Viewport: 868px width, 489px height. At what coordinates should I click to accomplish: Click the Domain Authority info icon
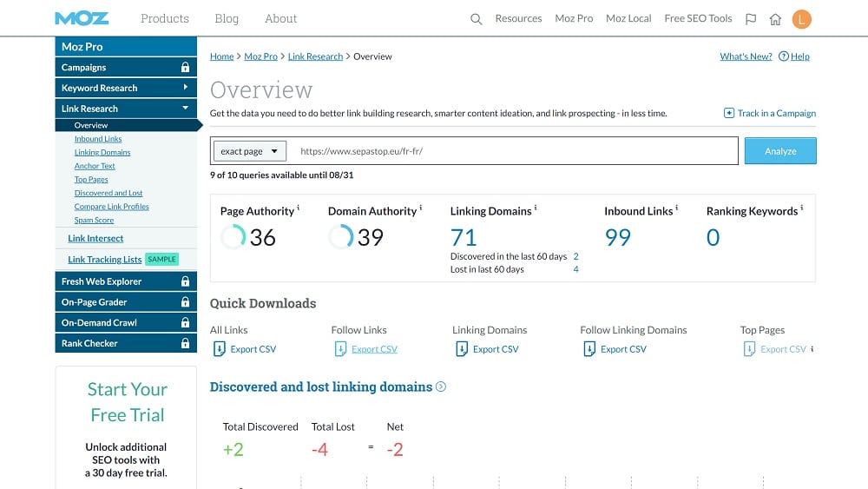(x=421, y=208)
